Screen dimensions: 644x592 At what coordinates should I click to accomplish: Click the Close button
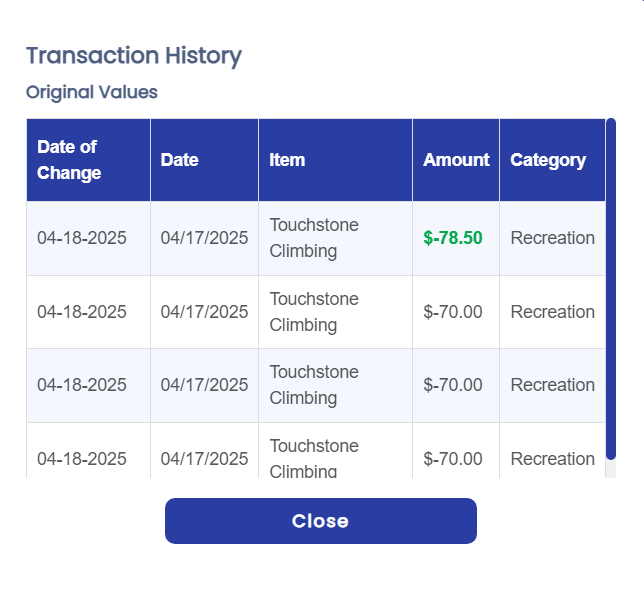[320, 521]
